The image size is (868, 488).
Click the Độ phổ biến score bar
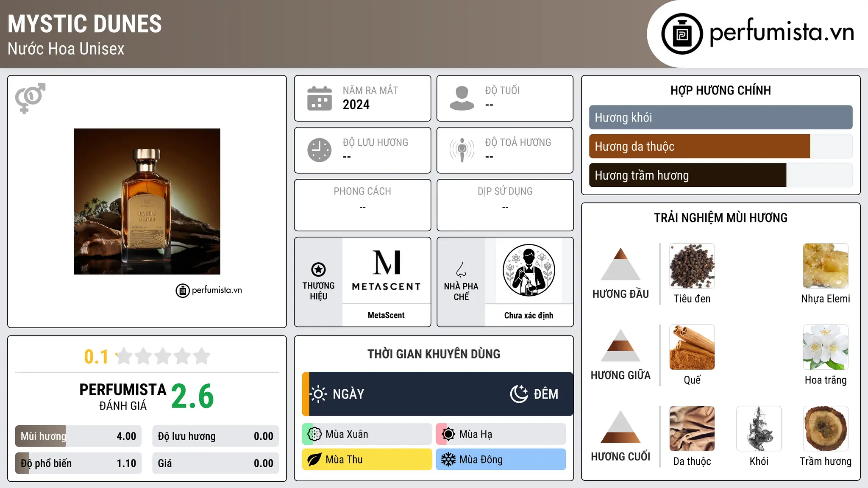click(x=78, y=463)
